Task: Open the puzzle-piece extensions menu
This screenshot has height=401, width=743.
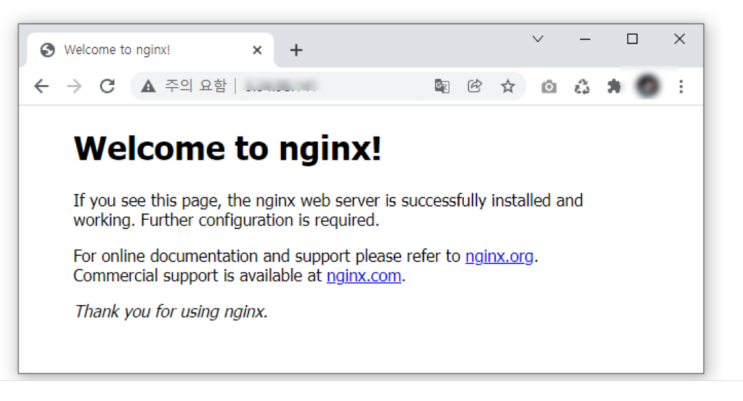Action: [614, 86]
